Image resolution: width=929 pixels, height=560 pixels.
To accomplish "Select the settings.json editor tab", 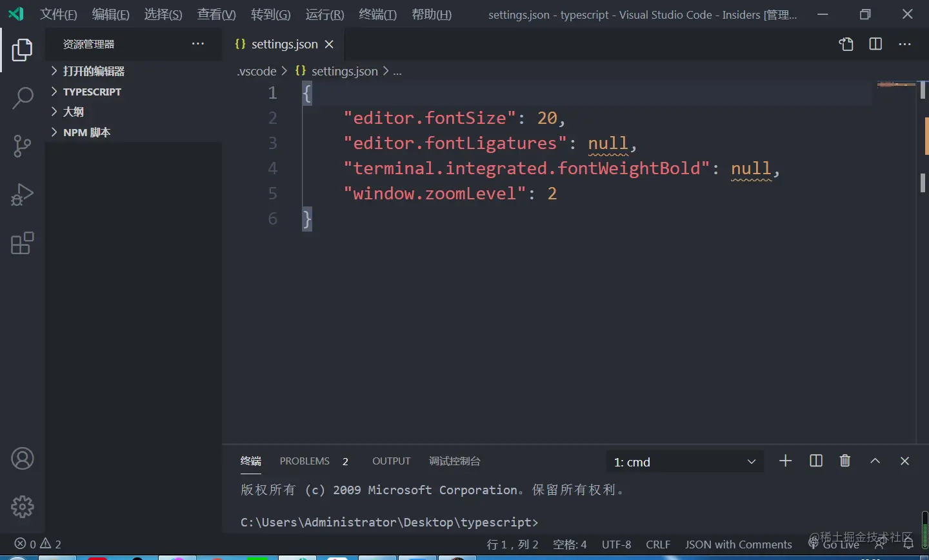I will coord(284,44).
